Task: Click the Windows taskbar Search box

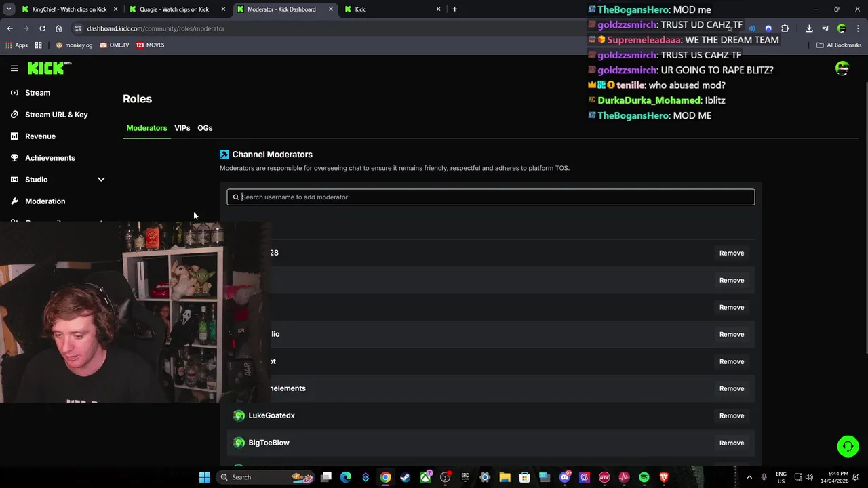Action: point(264,477)
